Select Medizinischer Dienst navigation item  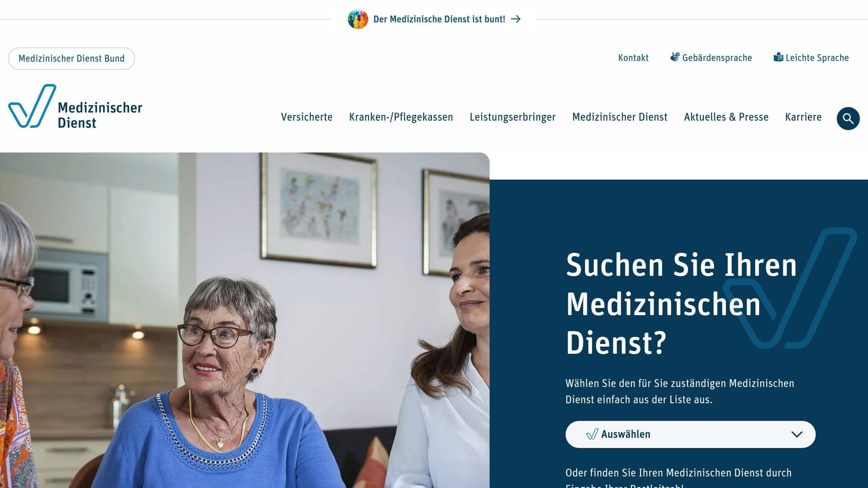pyautogui.click(x=620, y=117)
